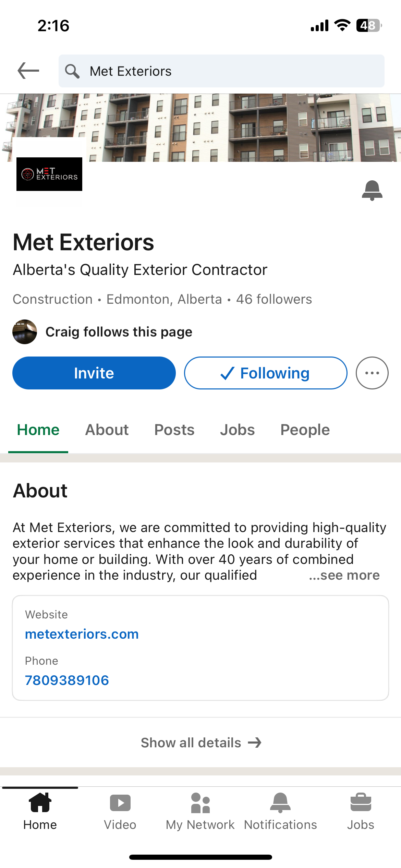Screen dimensions: 401x868
Task: Open the three-dot more options button
Action: [x=372, y=373]
